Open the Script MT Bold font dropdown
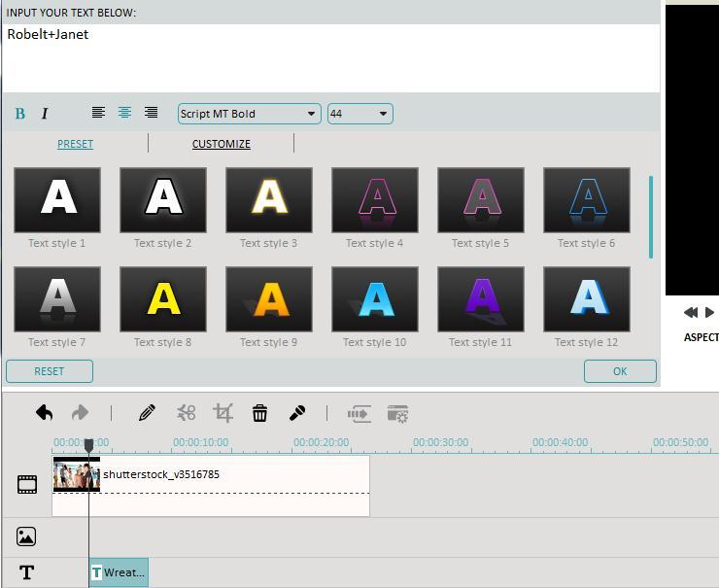Viewport: 719px width, 588px height. [249, 114]
